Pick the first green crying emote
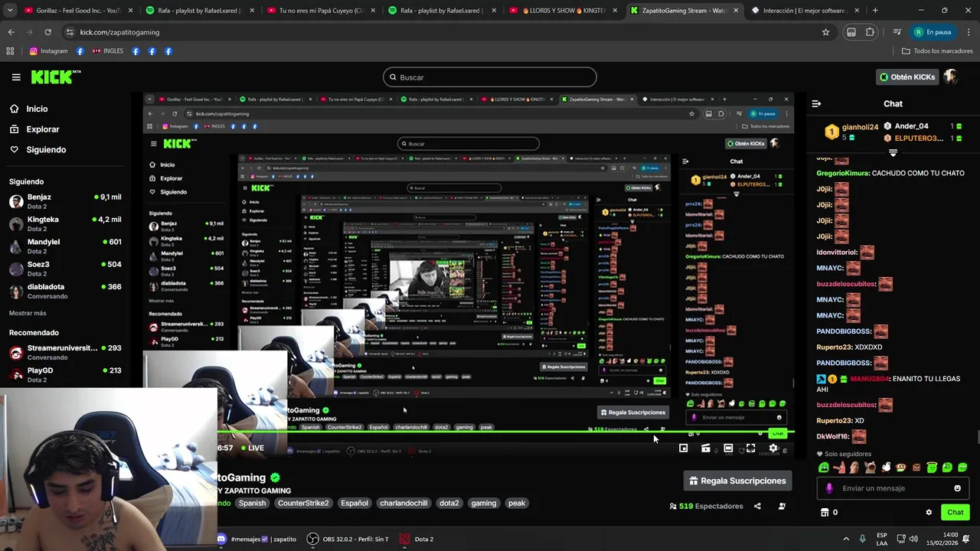Image resolution: width=980 pixels, height=551 pixels. [x=824, y=467]
